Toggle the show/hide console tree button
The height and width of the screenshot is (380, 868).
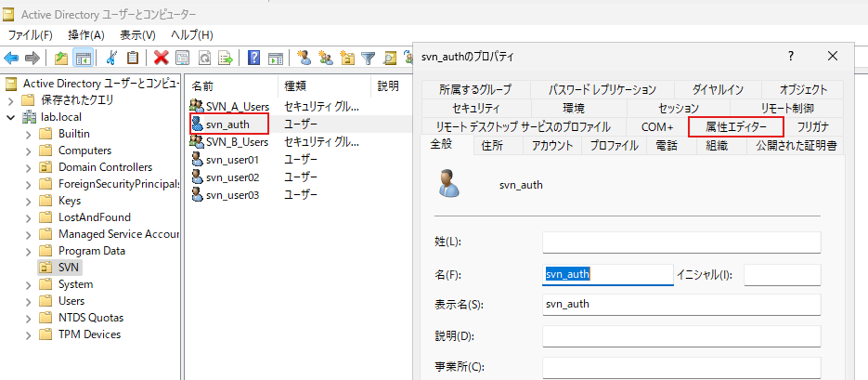(x=84, y=59)
